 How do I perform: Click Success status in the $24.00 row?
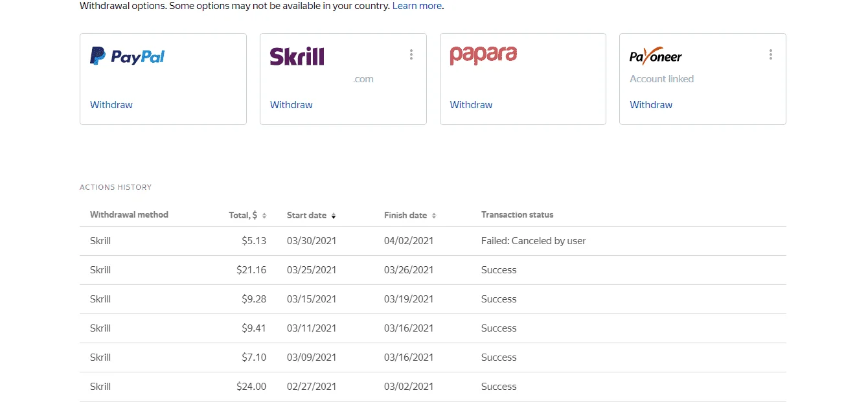click(x=499, y=387)
